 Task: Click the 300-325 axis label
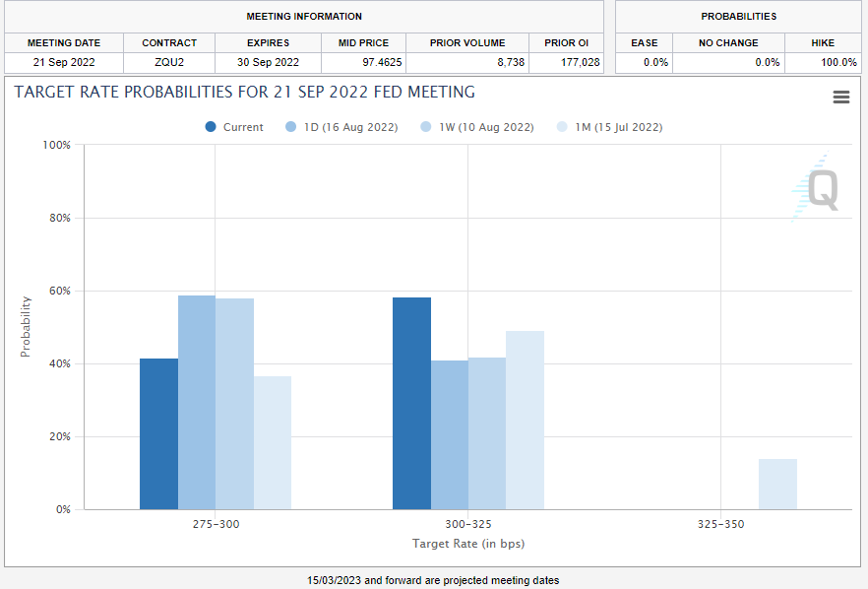[468, 524]
